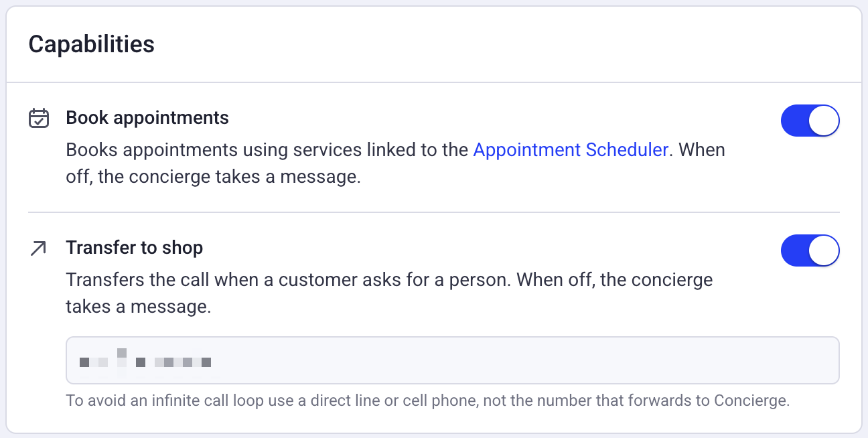Click the blue track of Transfer to shop toggle
Screen dimensions: 868x438
794,250
